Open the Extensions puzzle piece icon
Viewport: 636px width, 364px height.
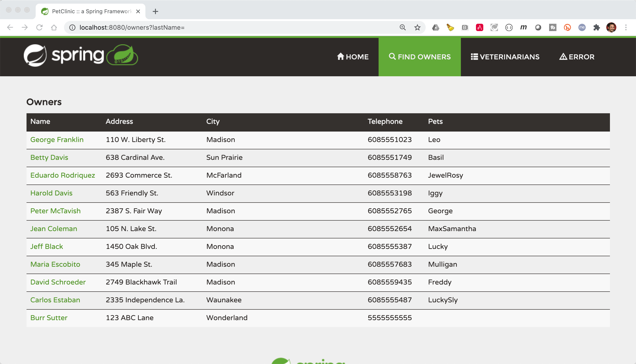[596, 27]
